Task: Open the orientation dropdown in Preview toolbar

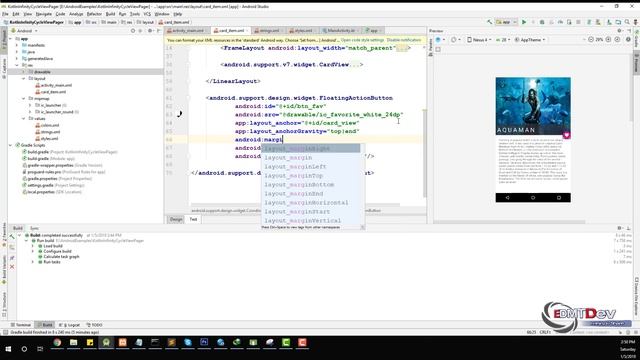Action: pos(455,40)
